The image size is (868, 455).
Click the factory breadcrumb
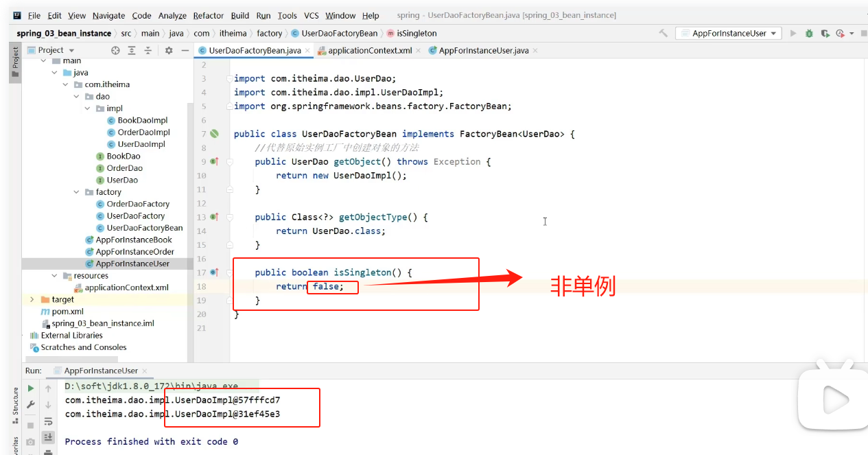click(270, 33)
